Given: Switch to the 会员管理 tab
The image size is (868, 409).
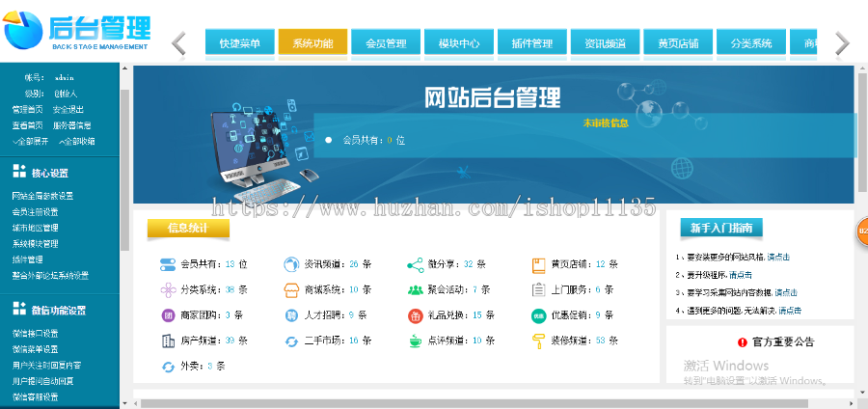Looking at the screenshot, I should (x=386, y=43).
